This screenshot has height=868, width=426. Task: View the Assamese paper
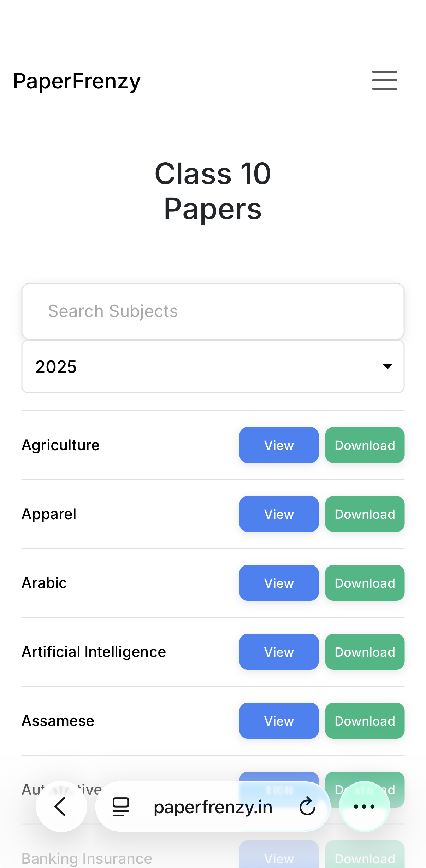pyautogui.click(x=279, y=721)
